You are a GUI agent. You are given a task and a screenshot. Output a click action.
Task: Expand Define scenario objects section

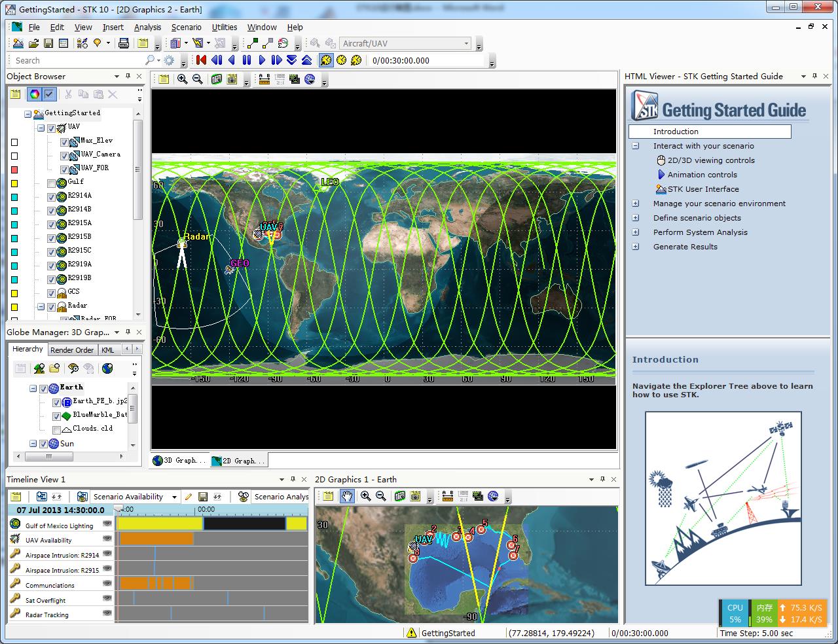point(635,218)
